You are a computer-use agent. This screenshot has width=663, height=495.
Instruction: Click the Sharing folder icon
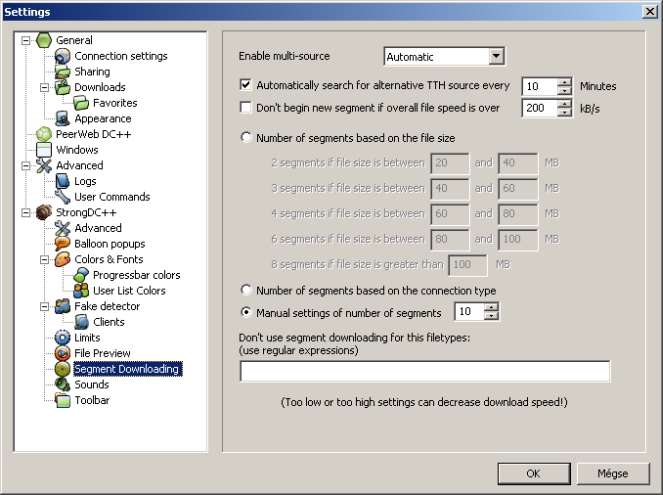(64, 72)
